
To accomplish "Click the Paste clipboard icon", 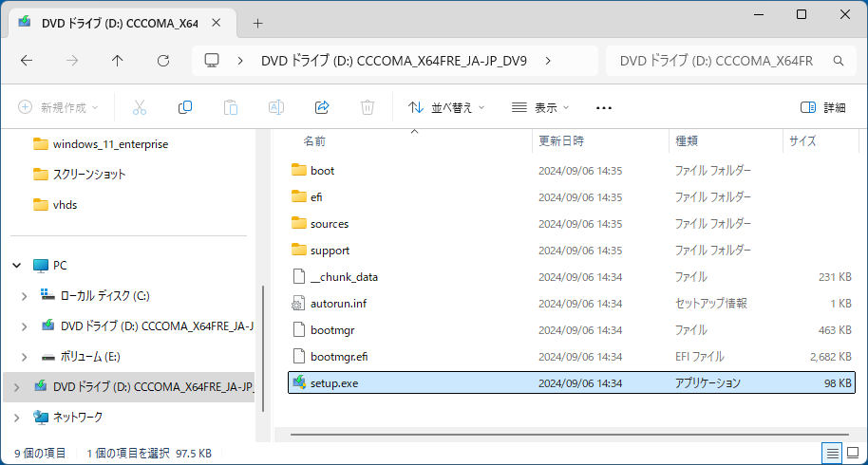I will [x=230, y=107].
